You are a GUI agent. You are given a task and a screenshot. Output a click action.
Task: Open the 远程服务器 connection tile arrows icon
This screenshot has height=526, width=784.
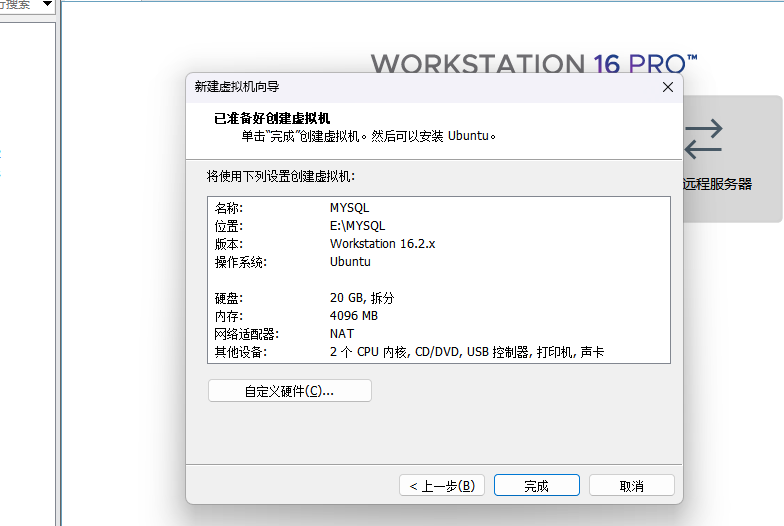pos(703,139)
